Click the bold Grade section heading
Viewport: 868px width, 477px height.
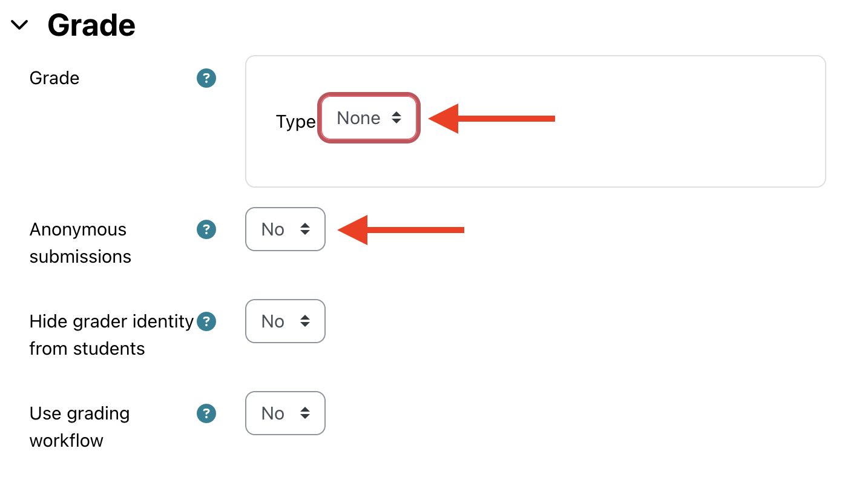[x=91, y=25]
